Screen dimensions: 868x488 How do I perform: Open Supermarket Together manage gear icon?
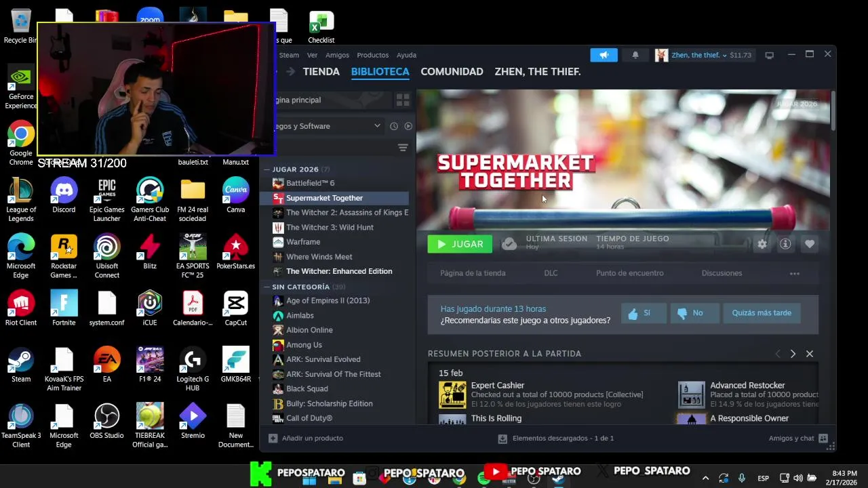(x=762, y=244)
